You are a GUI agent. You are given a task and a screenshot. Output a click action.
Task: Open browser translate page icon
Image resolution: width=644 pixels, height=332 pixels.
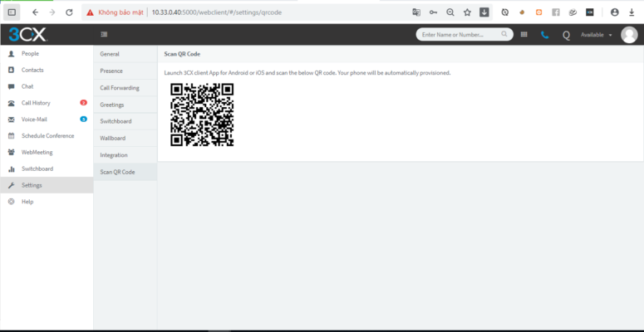416,12
